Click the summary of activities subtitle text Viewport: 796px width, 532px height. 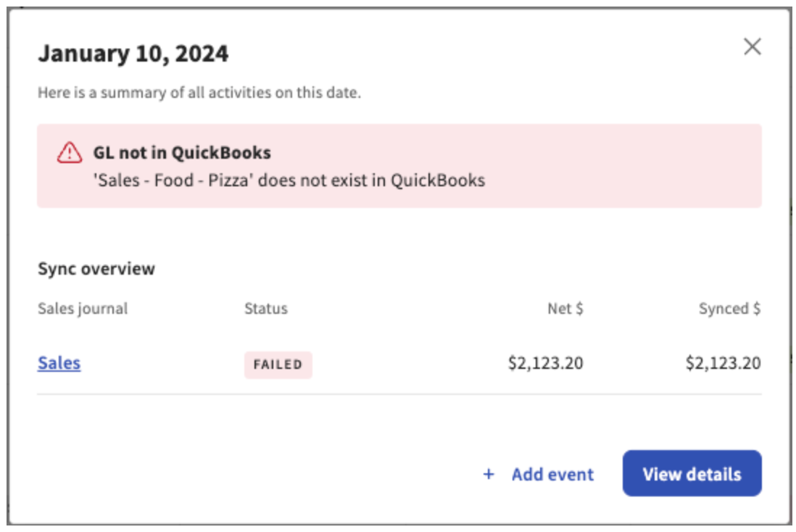pos(199,93)
